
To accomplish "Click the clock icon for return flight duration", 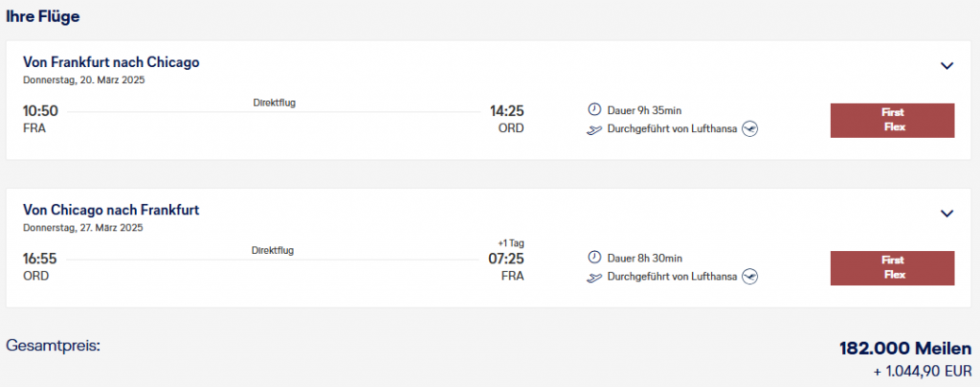I will click(x=594, y=258).
